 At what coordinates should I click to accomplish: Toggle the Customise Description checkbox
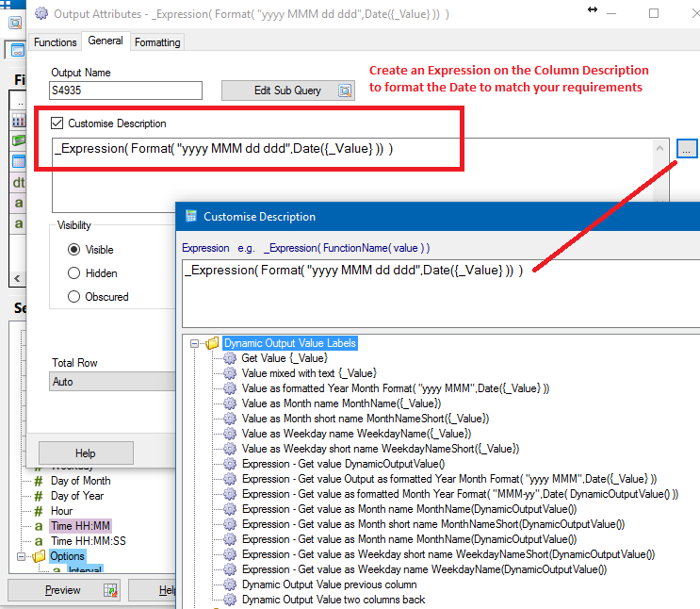[x=57, y=123]
